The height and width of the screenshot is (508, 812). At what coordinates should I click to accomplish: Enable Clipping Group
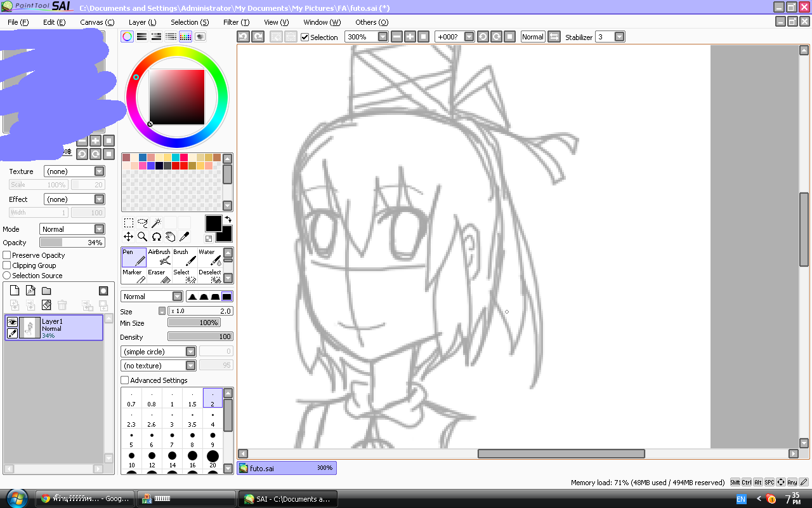click(x=7, y=265)
